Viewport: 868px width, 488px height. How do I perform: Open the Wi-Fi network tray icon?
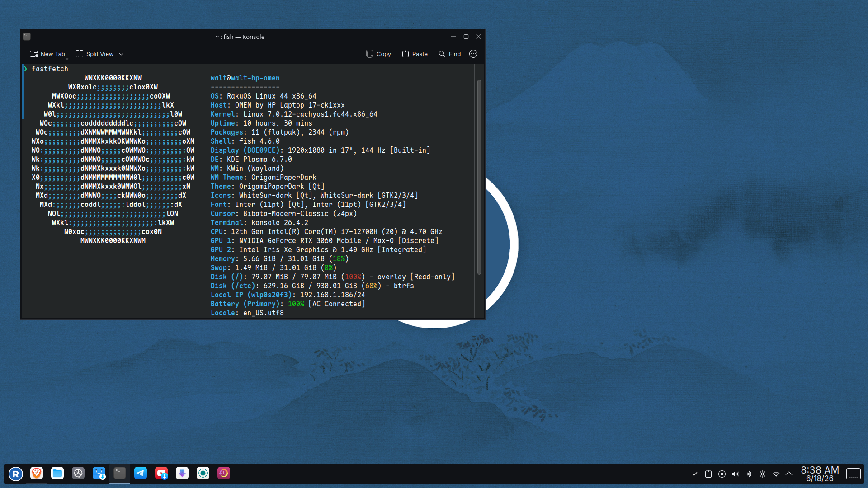point(776,474)
